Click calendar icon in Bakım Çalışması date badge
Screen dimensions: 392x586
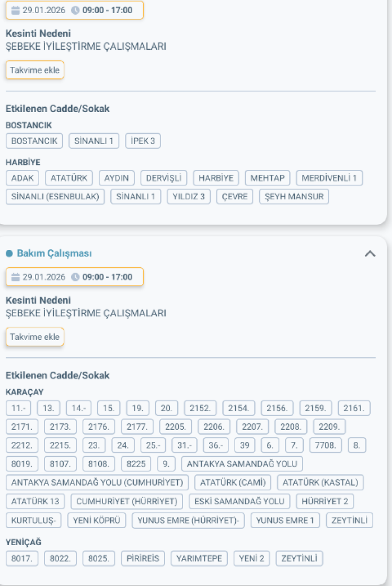click(x=15, y=277)
